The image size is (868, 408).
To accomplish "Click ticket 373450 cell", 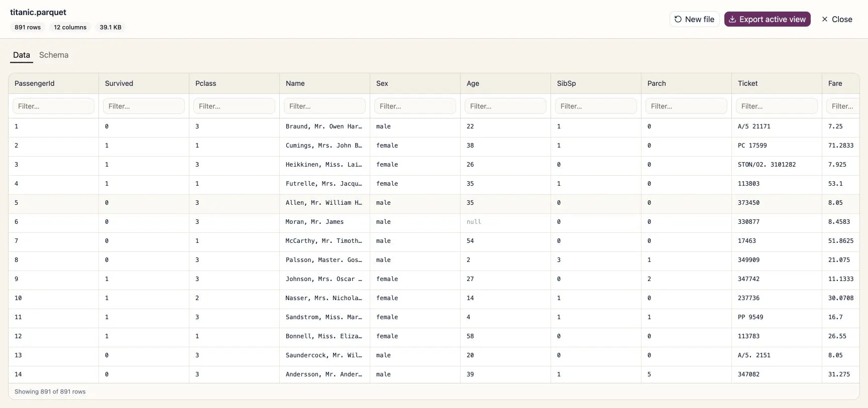I will coord(777,203).
